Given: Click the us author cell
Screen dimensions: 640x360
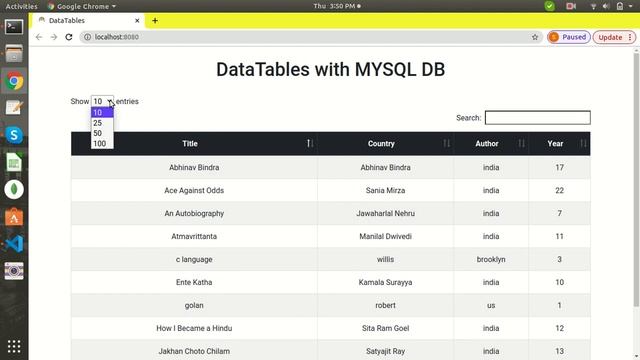Looking at the screenshot, I should click(491, 305).
